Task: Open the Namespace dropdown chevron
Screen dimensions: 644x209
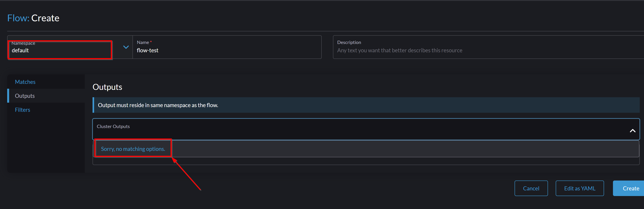Action: [126, 47]
